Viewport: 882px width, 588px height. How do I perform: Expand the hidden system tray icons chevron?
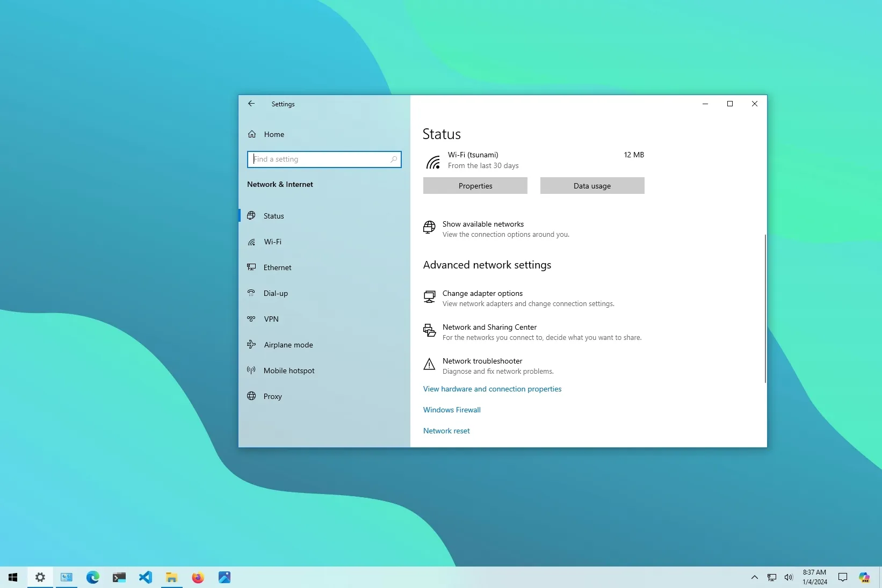(x=755, y=577)
